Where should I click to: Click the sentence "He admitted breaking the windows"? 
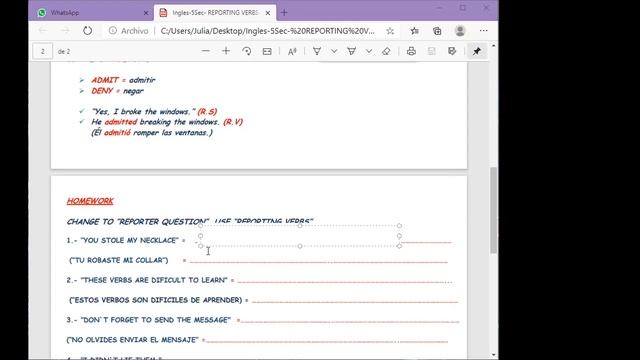click(156, 122)
